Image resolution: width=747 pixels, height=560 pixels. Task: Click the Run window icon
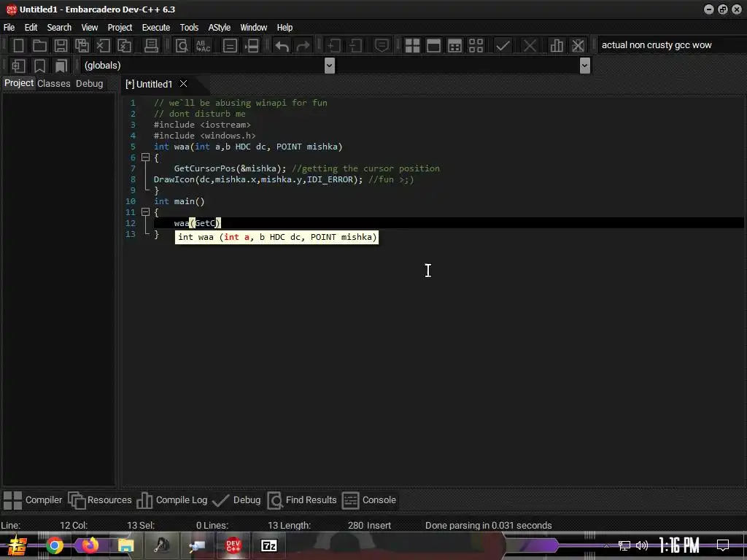click(433, 46)
